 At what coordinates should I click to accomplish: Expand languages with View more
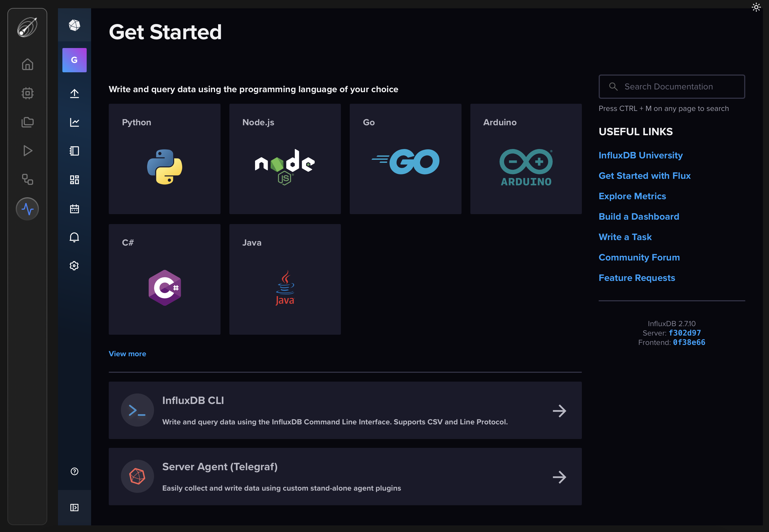click(x=128, y=354)
